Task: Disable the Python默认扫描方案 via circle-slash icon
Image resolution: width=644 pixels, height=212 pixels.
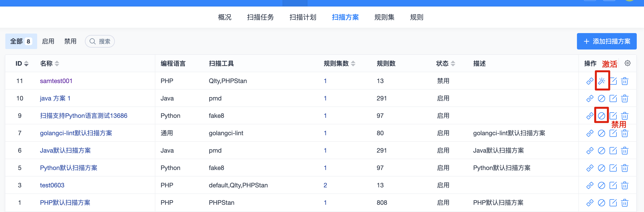Action: (x=601, y=168)
